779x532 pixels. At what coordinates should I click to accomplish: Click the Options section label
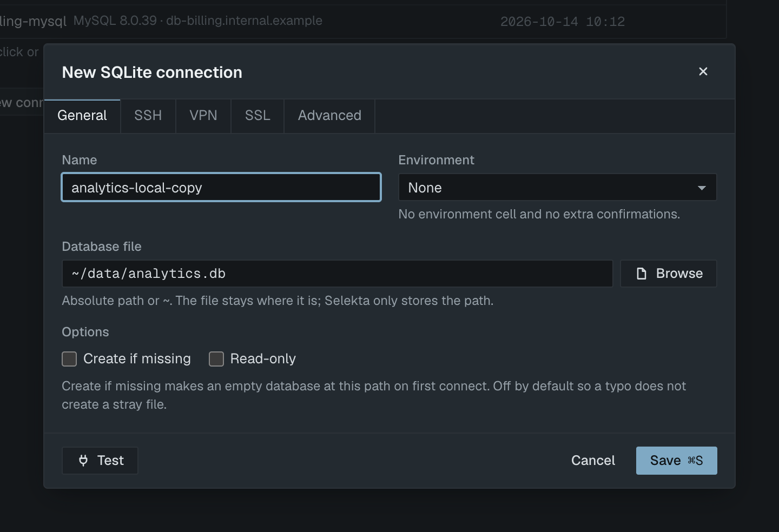[x=85, y=332]
